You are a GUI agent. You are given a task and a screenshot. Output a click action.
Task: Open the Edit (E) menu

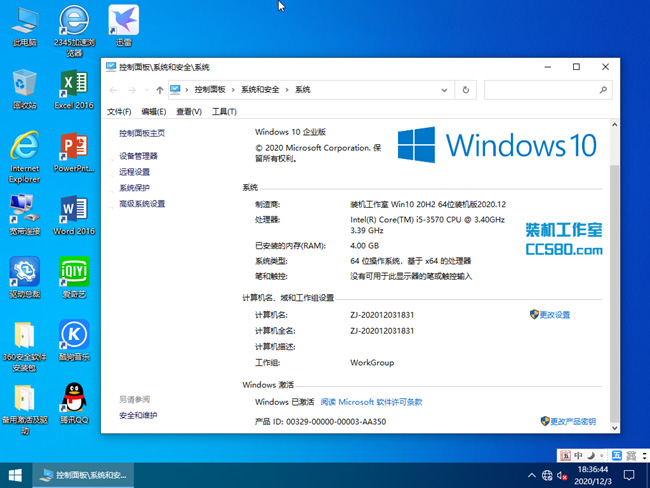click(153, 112)
